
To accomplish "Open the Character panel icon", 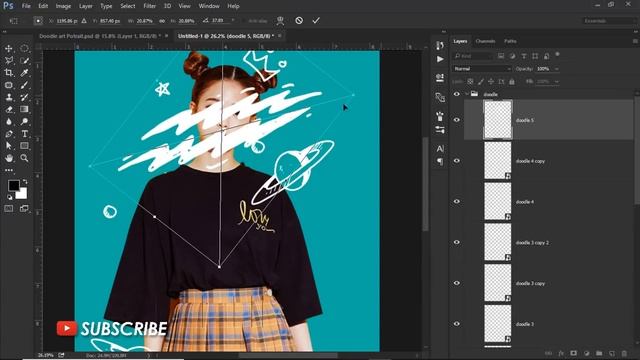I will [440, 149].
